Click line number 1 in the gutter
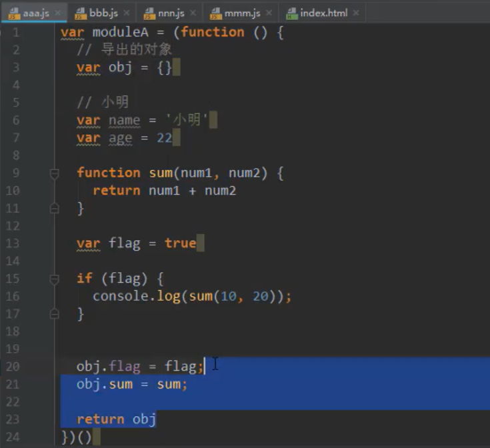Viewport: 490px width, 448px height. tap(15, 33)
